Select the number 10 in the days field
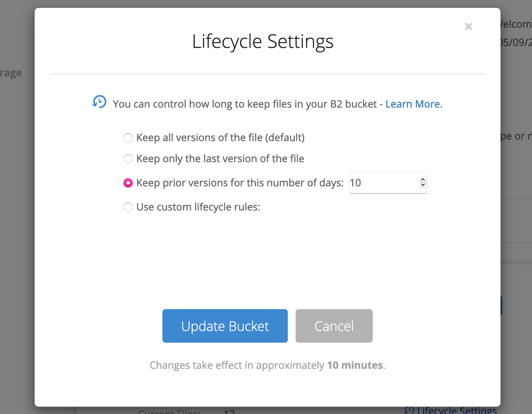 coord(355,182)
